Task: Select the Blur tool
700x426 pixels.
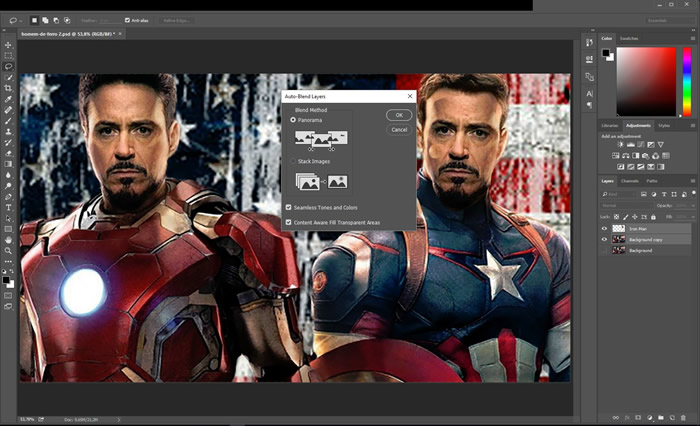Action: 8,175
